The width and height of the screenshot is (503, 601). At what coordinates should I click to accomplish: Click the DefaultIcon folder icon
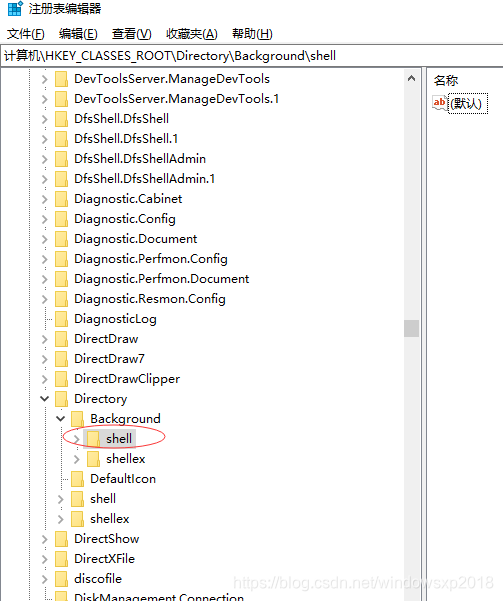[77, 479]
